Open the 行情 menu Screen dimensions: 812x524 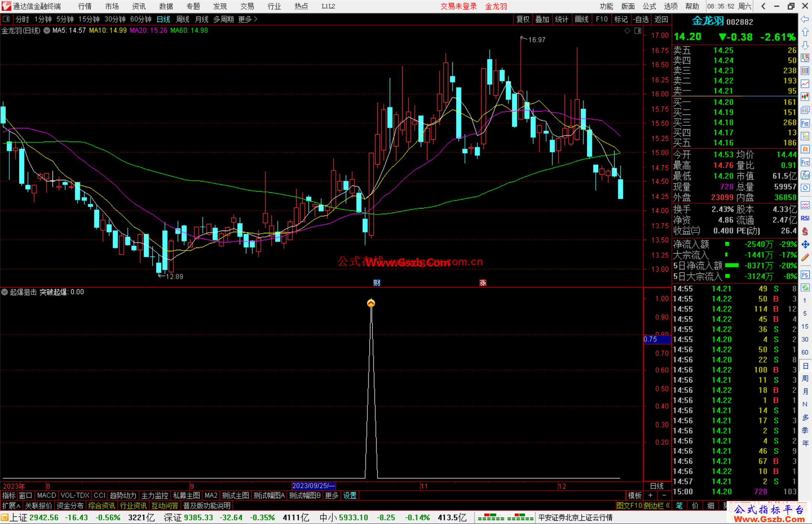pyautogui.click(x=85, y=6)
